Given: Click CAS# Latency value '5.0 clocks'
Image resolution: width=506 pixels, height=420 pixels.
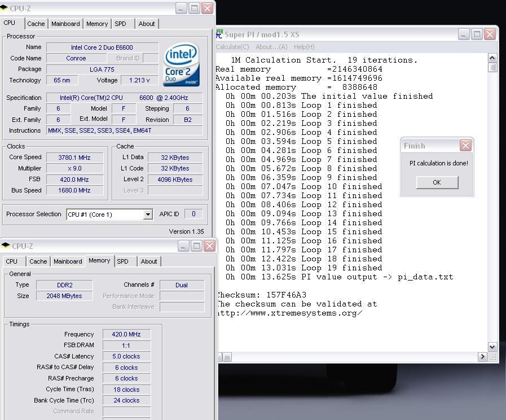Looking at the screenshot, I should point(126,356).
